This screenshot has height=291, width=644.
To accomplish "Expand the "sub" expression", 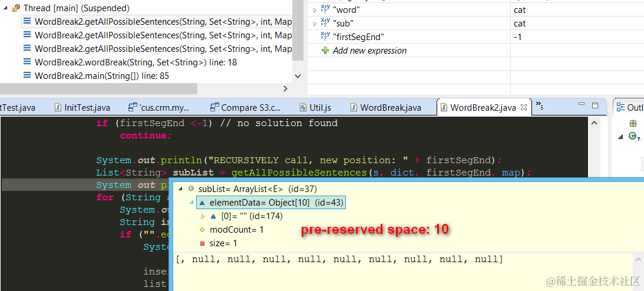I will coord(315,24).
